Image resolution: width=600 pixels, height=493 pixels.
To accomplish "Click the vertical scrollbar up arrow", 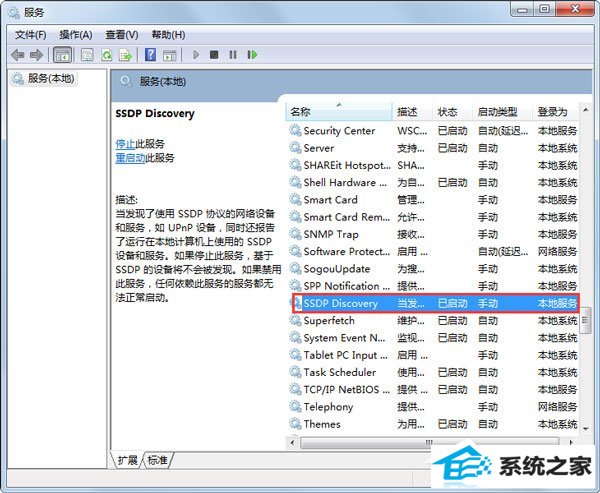I will (585, 110).
